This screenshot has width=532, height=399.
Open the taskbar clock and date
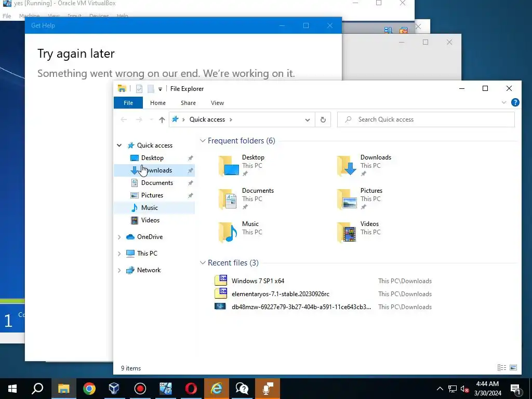coord(487,389)
